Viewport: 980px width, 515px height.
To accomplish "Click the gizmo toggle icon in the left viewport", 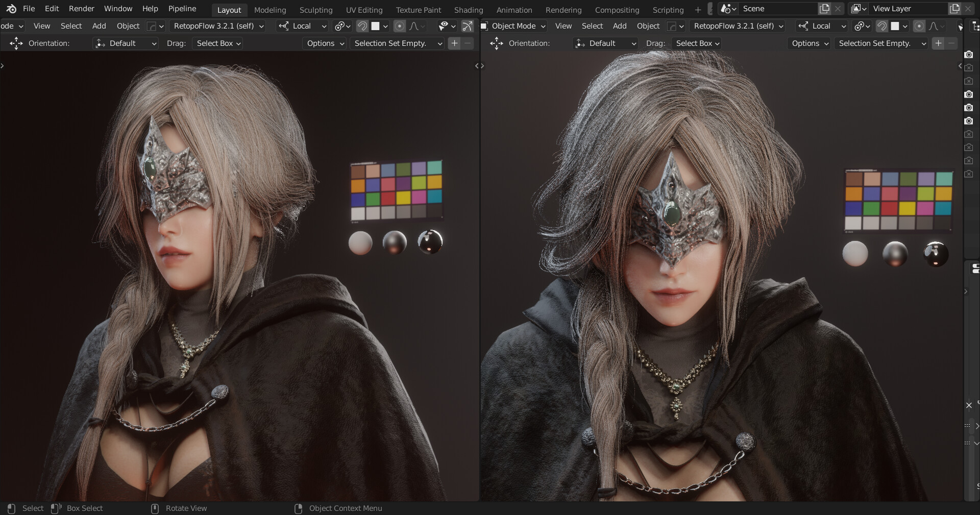I will pyautogui.click(x=467, y=26).
